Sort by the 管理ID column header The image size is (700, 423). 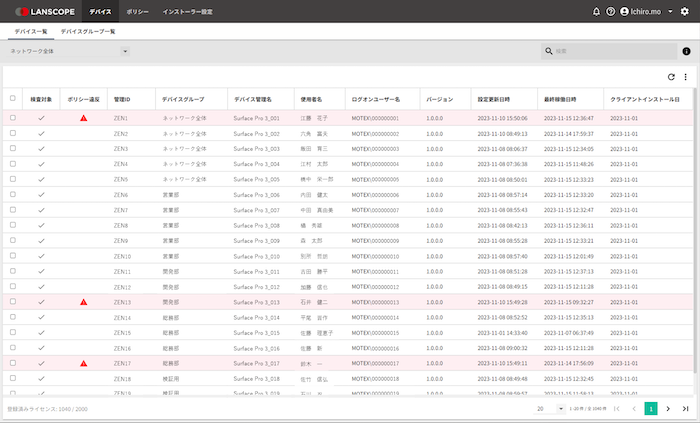click(x=122, y=100)
